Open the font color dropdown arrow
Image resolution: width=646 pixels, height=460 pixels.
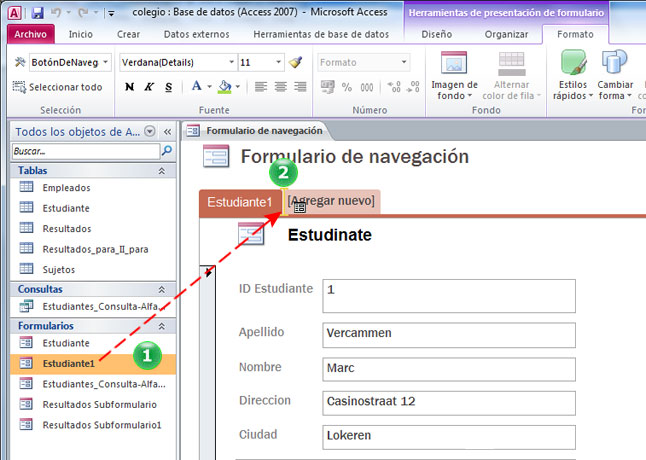point(209,86)
